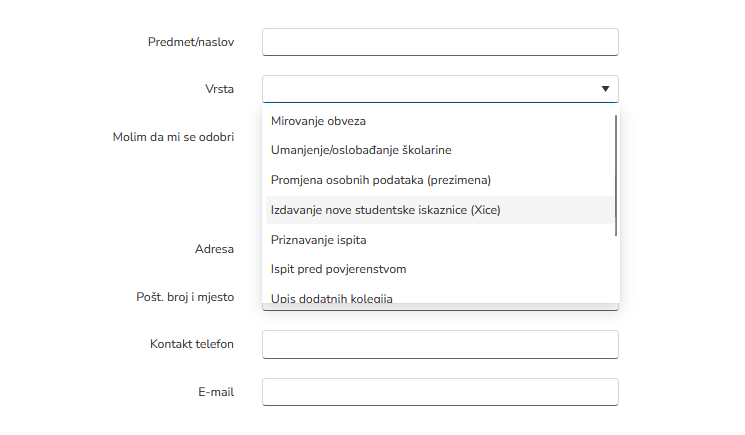Click the 'Molim da mi se odobri' label

tap(173, 137)
